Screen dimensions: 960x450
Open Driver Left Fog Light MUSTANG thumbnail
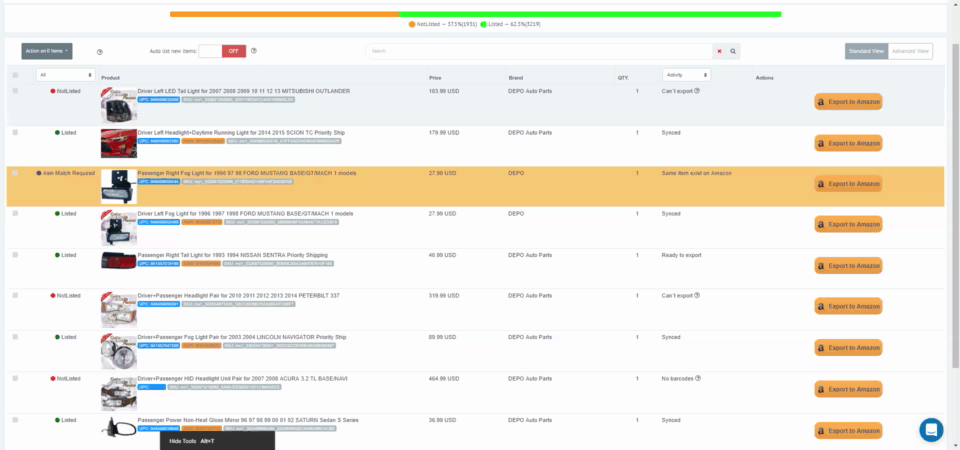[119, 228]
